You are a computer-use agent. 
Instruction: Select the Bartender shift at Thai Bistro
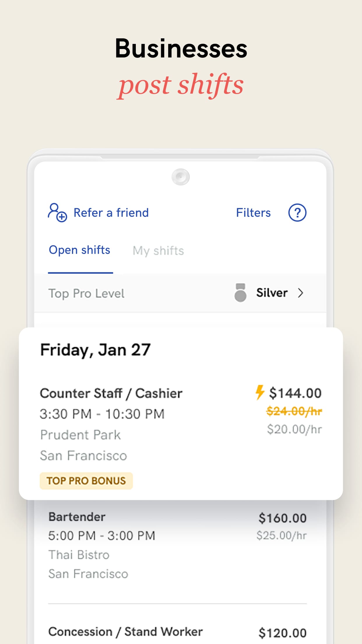pyautogui.click(x=77, y=517)
